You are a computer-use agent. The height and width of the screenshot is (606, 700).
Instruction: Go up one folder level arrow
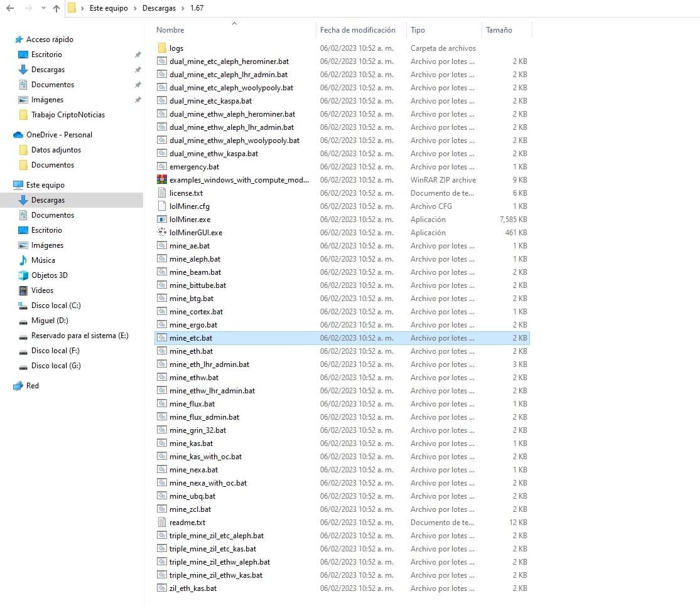[57, 8]
